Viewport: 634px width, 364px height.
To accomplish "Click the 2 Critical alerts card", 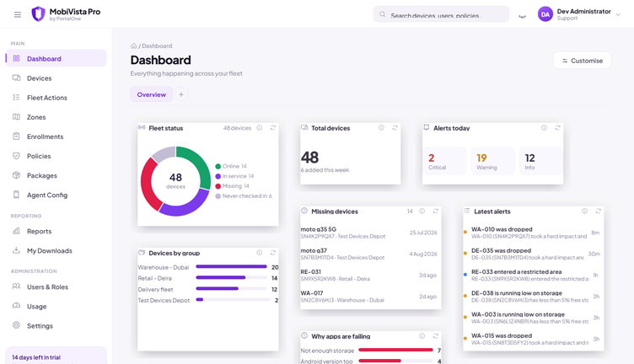I will point(444,161).
